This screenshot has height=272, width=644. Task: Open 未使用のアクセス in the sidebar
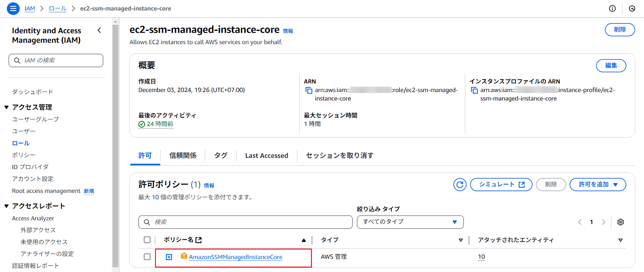coord(44,242)
